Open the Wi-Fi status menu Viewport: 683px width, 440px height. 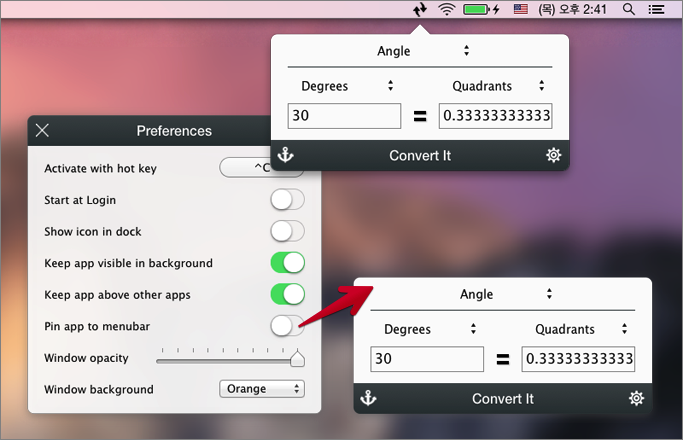[446, 9]
